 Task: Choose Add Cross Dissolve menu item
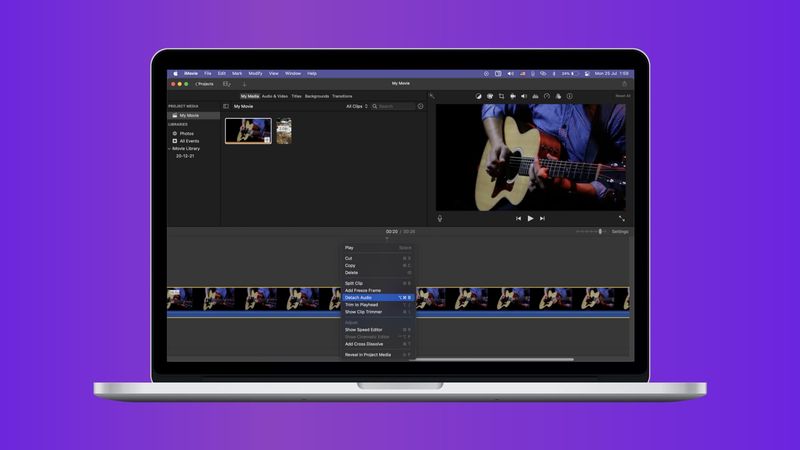[x=378, y=344]
